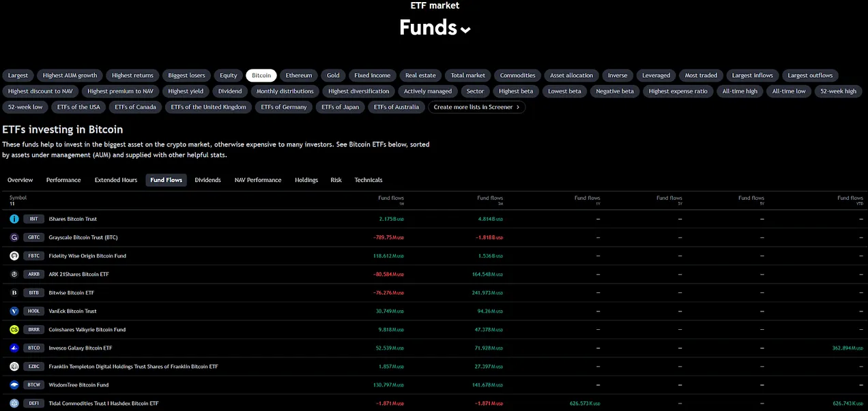Switch to the Risk tab
The width and height of the screenshot is (868, 411).
coord(336,180)
